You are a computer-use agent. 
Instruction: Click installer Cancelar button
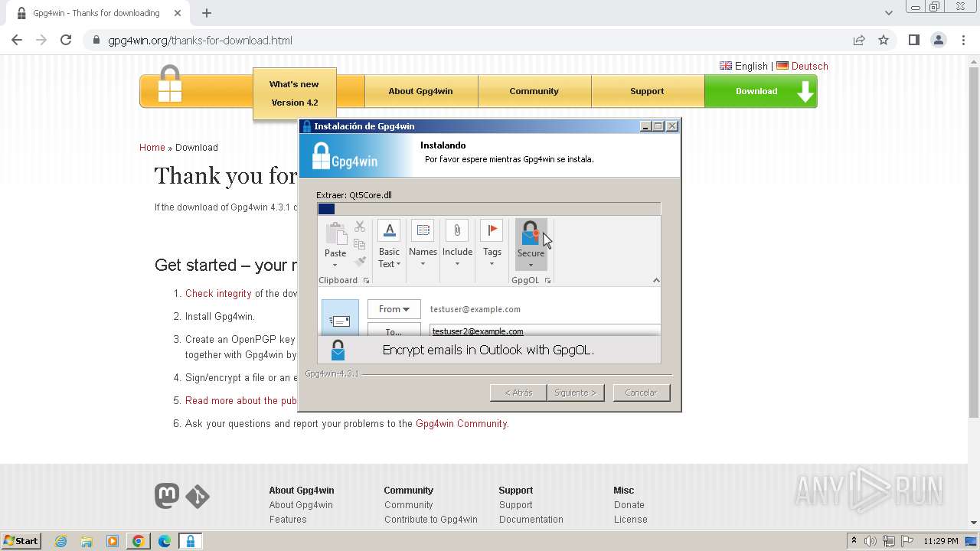coord(642,393)
